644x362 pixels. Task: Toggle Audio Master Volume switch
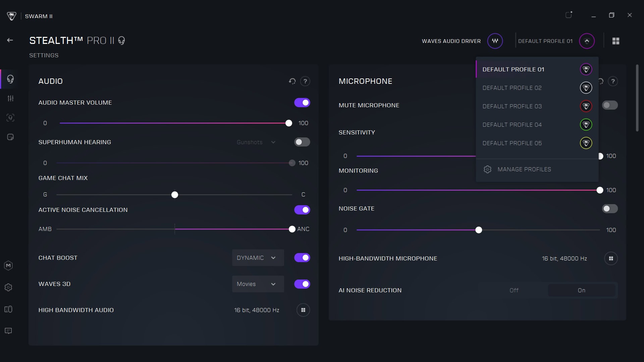click(x=302, y=103)
